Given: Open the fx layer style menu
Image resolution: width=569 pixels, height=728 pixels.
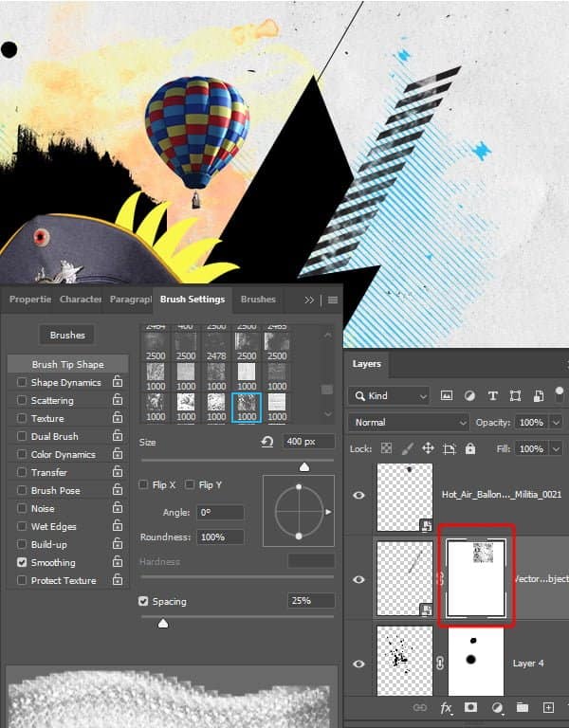Looking at the screenshot, I should coord(447,707).
